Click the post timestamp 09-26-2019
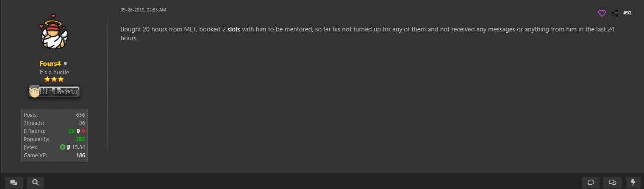Screen dimensions: 644x189 coord(143,9)
